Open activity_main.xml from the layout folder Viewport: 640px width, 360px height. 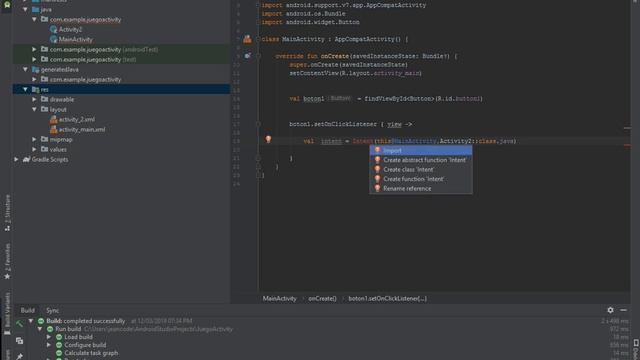pos(82,129)
